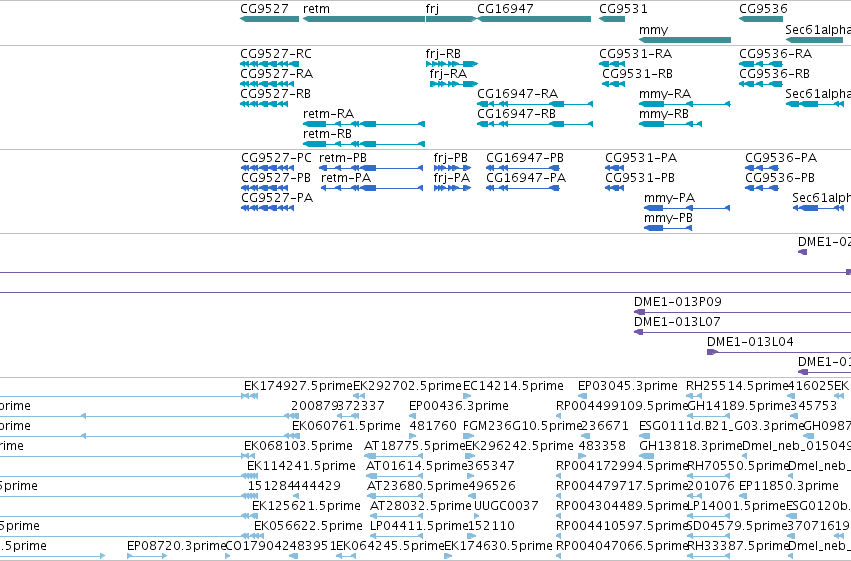Image resolution: width=851 pixels, height=561 pixels.
Task: Click the LP04411.5prime EST label
Action: pos(419,526)
